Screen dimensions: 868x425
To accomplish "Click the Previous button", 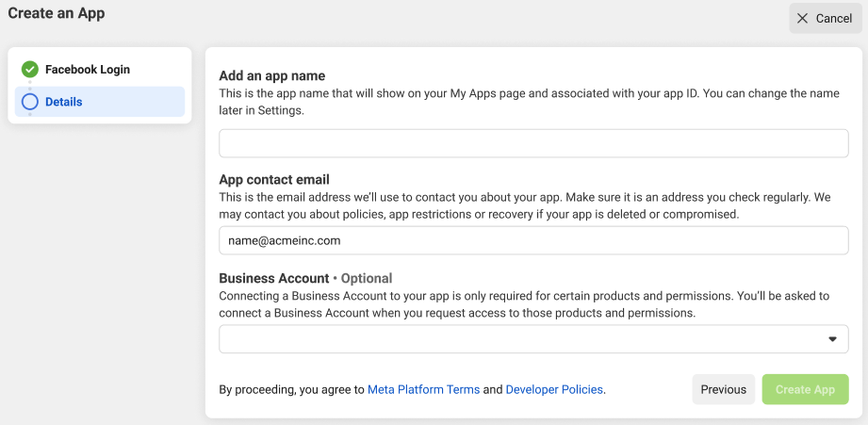I will click(723, 389).
